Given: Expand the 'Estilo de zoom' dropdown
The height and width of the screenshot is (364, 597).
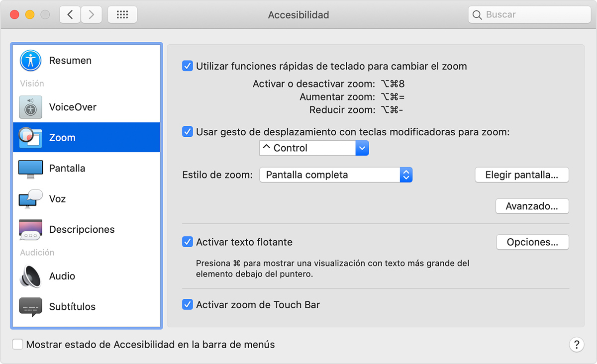Looking at the screenshot, I should click(406, 175).
